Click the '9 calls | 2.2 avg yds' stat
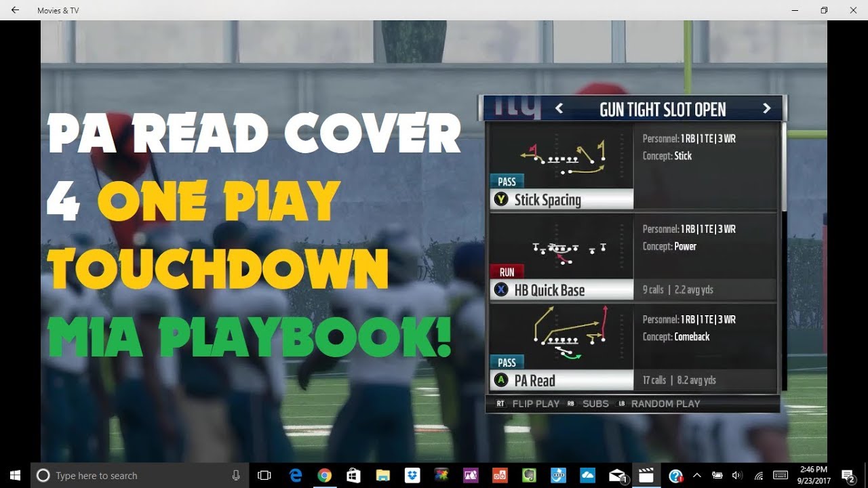Screen dimensions: 868x488 point(677,290)
